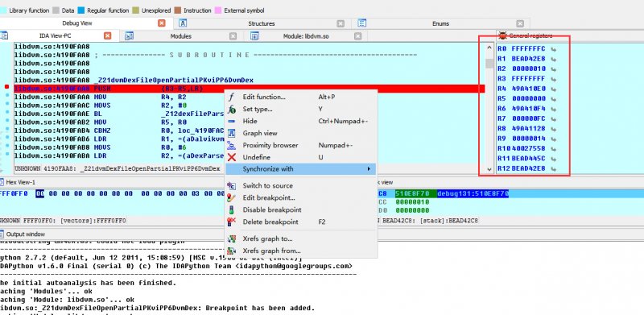Click the red X Undefine icon
This screenshot has height=315, width=644.
232,157
